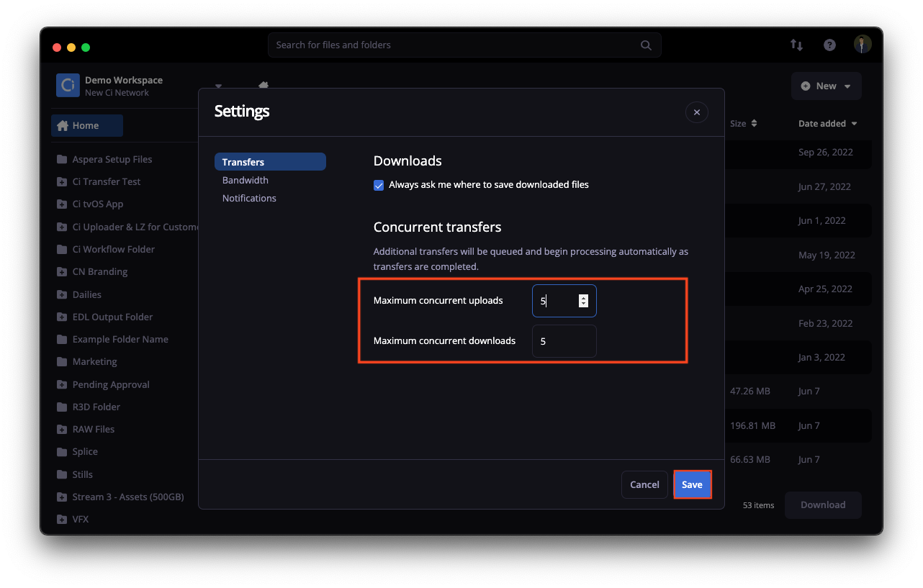923x588 pixels.
Task: Click the Dailies folder icon
Action: [62, 294]
